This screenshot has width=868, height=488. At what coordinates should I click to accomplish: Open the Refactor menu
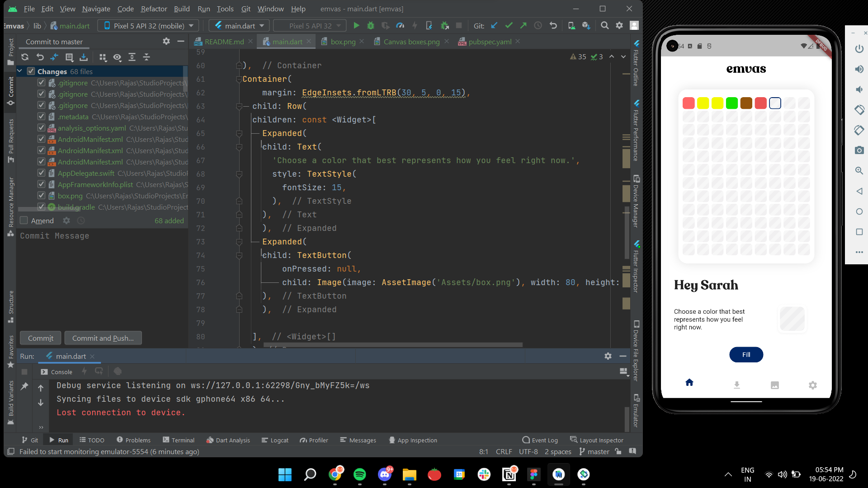154,9
